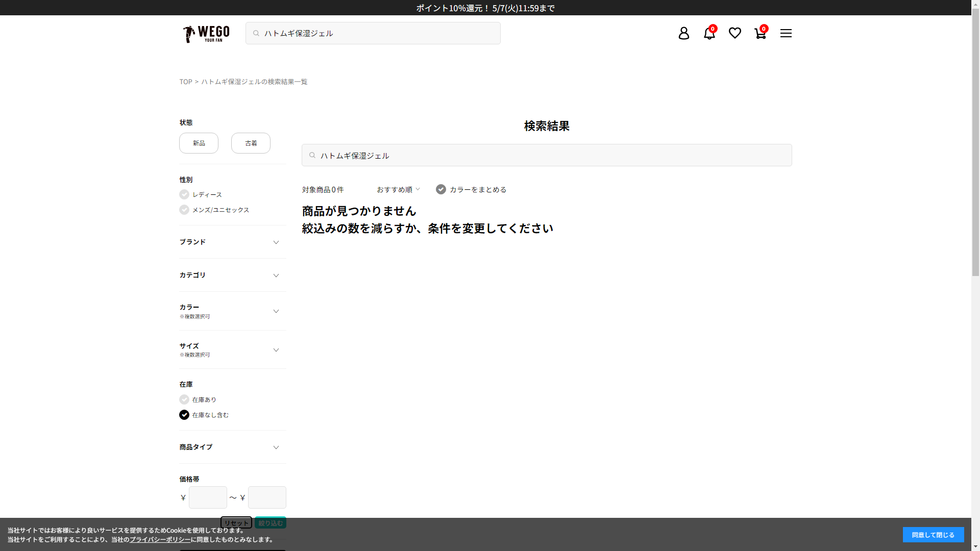This screenshot has height=551, width=980.
Task: Toggle カラーをまとめる option
Action: 441,189
